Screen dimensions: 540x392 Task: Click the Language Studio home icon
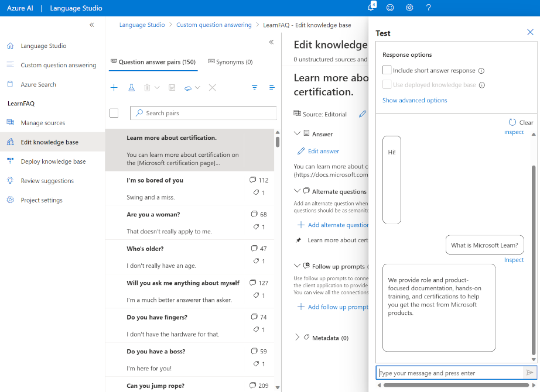tap(11, 46)
